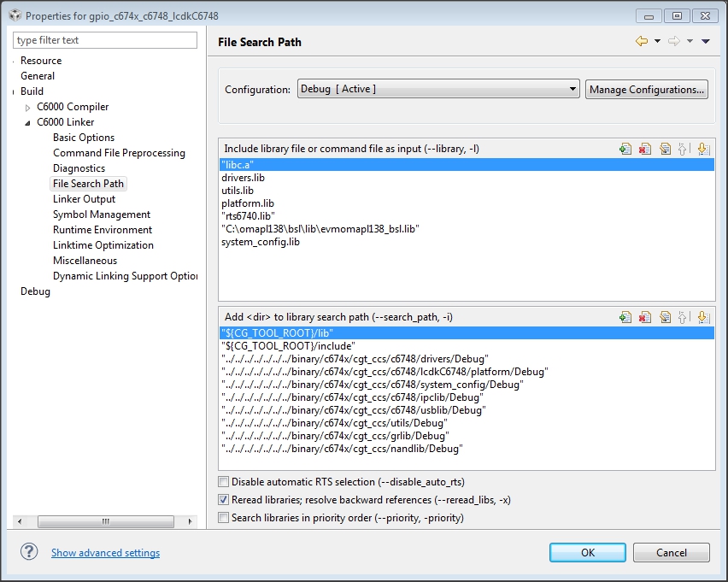This screenshot has height=582, width=728.
Task: Select the c6748/usblib/Debug search path
Action: click(467, 410)
